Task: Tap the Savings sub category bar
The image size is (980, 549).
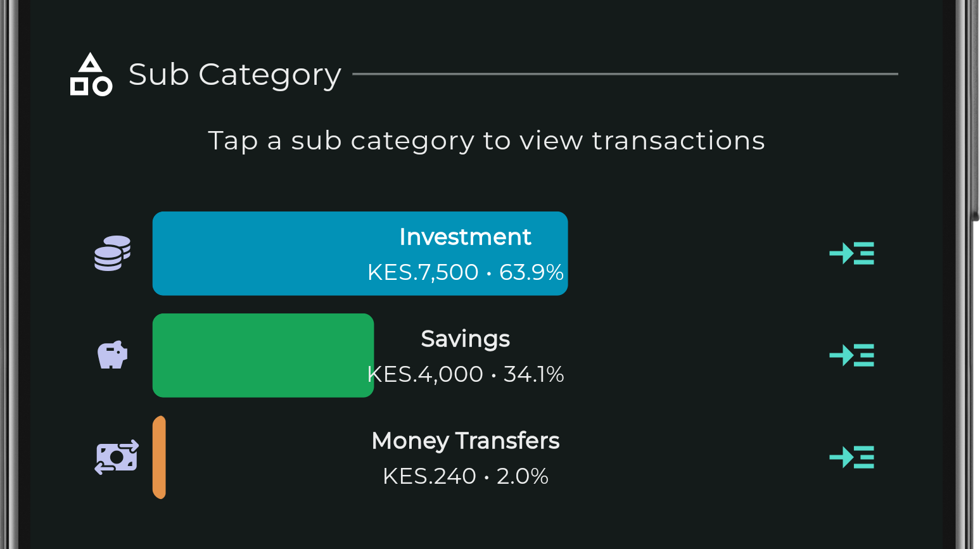Action: [x=263, y=356]
